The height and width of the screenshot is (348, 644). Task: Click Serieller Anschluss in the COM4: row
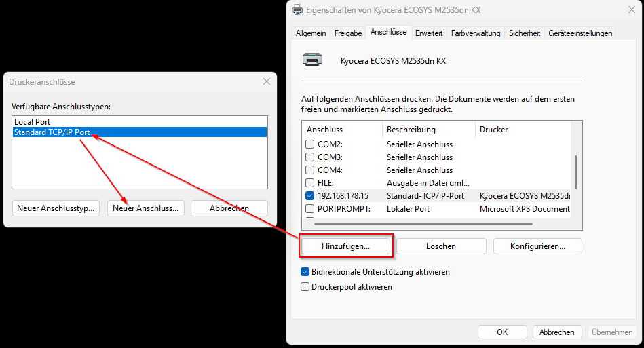[x=419, y=170]
